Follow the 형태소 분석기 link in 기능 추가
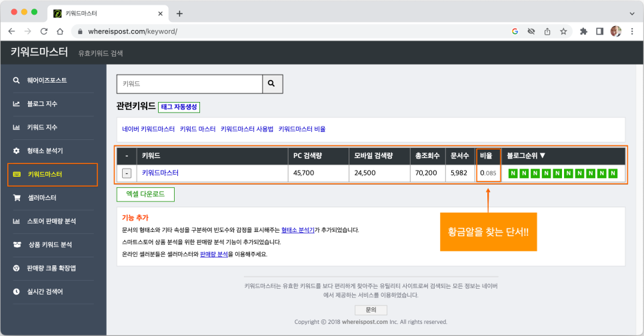 coord(298,230)
